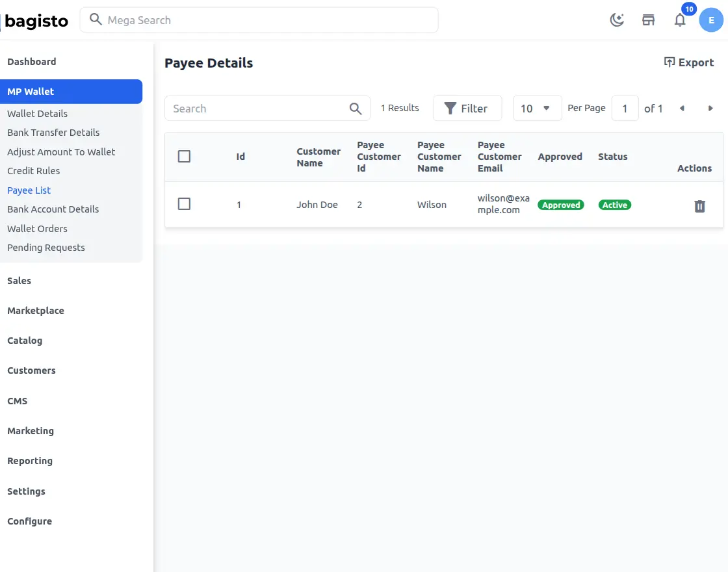
Task: Click the magnifier icon in table search
Action: click(x=356, y=109)
